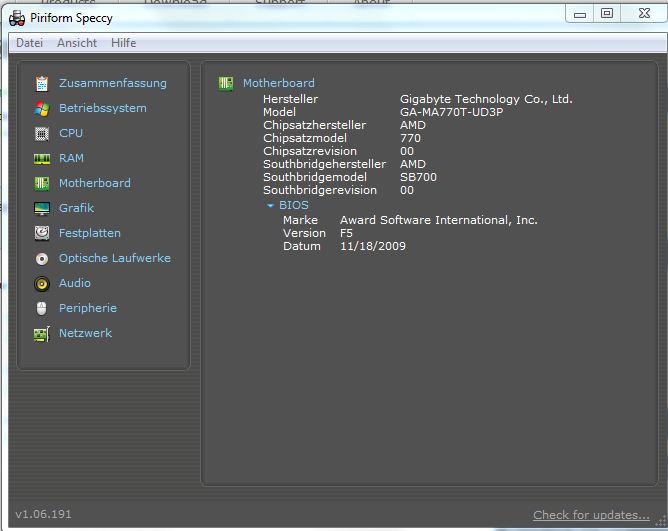This screenshot has height=531, width=668.
Task: Open the Peripherie section
Action: tap(88, 308)
